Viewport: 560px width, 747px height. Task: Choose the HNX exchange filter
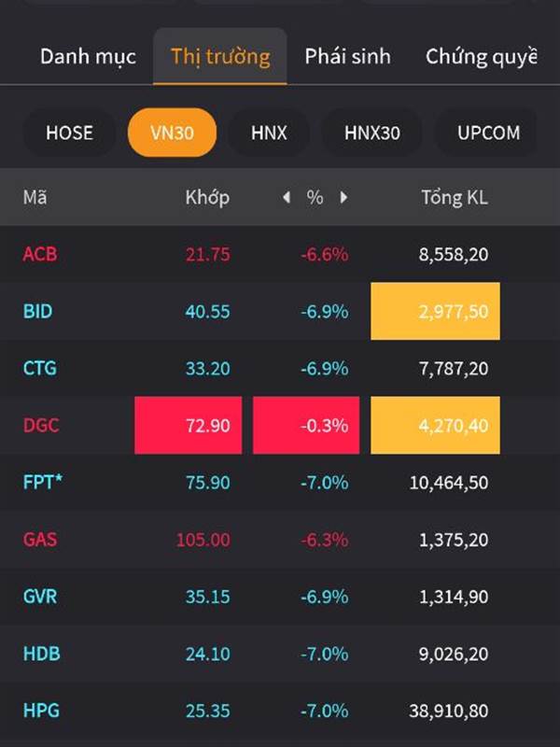coord(269,133)
